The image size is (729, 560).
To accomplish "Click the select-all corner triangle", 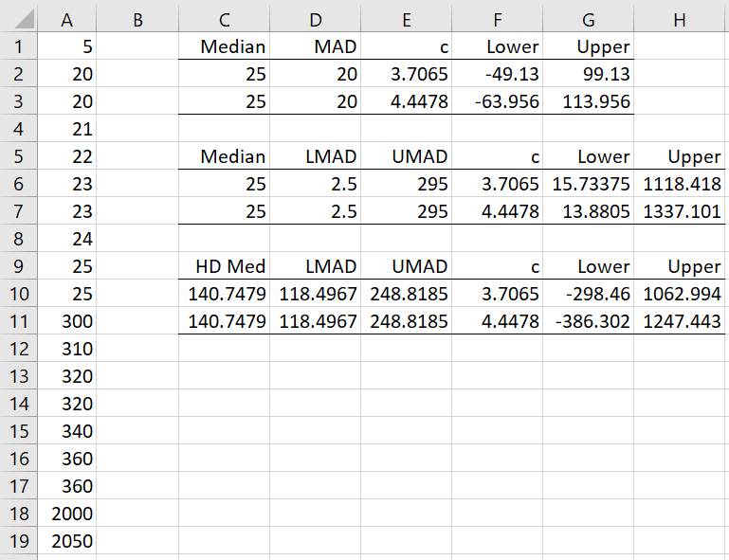I will [19, 19].
